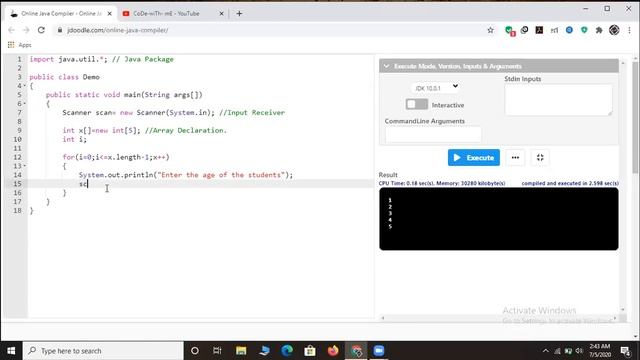Open the notification center icon

[x=625, y=351]
